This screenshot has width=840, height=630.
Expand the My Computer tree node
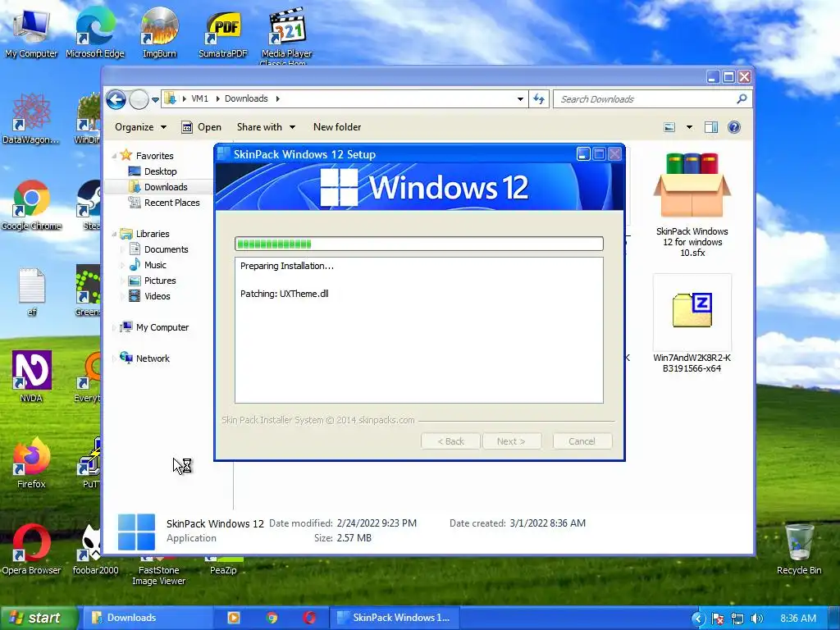(x=114, y=327)
